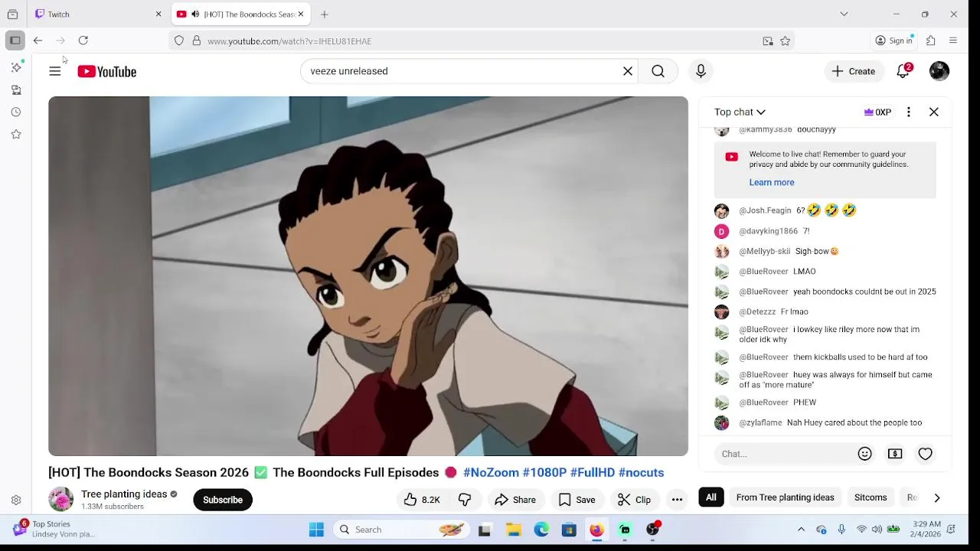Subscribe to Tree planting ideas

pos(223,500)
